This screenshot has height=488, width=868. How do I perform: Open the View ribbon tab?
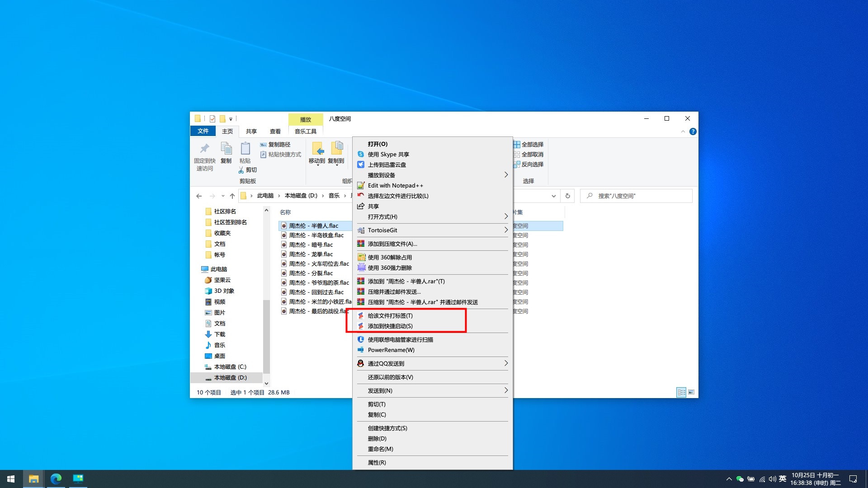click(275, 131)
